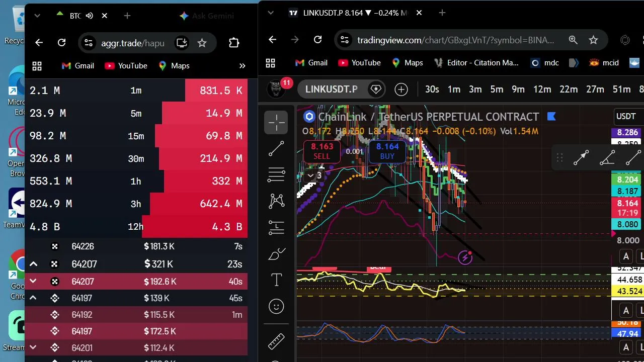Select the trend line drawing tool

pyautogui.click(x=276, y=149)
